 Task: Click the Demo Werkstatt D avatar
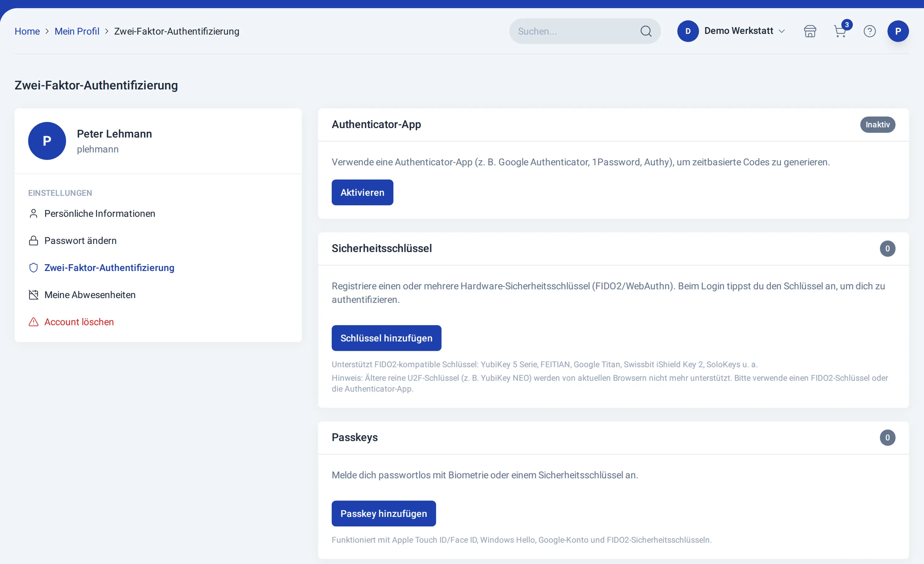tap(688, 31)
